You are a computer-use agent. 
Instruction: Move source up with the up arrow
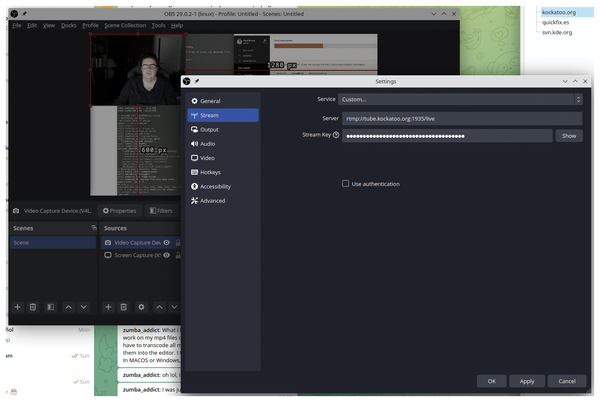point(159,307)
